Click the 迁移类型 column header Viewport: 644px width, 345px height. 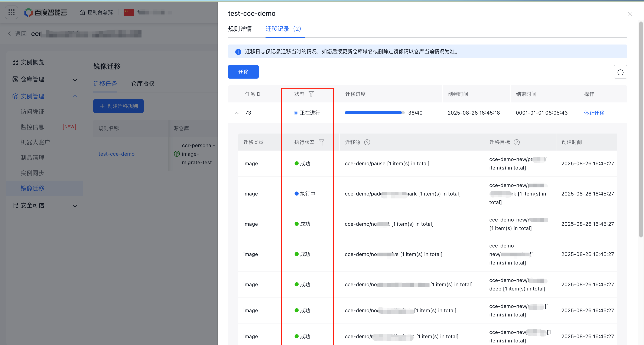pyautogui.click(x=254, y=142)
